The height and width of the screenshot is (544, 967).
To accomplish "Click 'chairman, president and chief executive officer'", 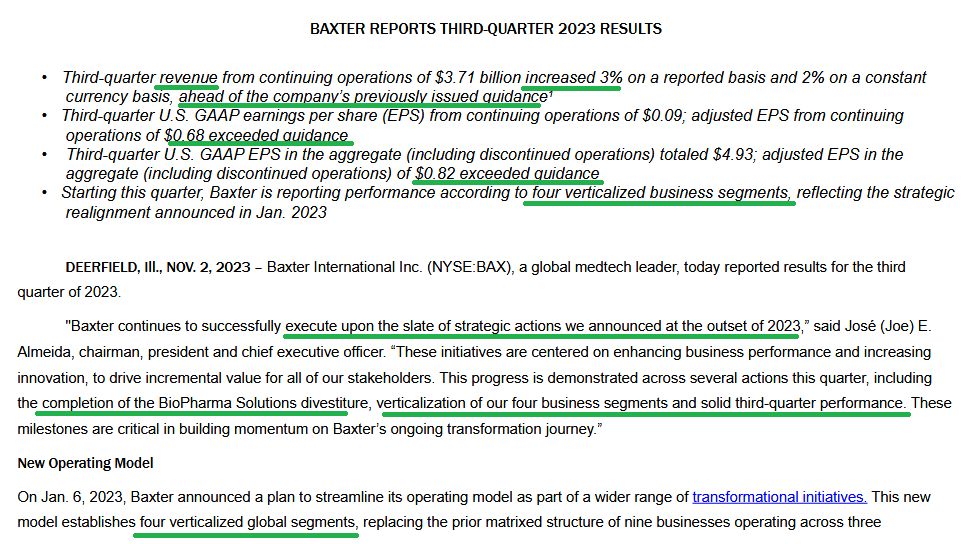I will [x=232, y=352].
